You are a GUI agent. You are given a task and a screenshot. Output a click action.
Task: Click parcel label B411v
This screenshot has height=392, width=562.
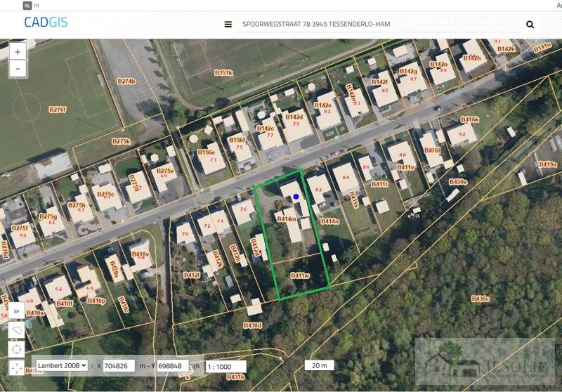pyautogui.click(x=405, y=167)
